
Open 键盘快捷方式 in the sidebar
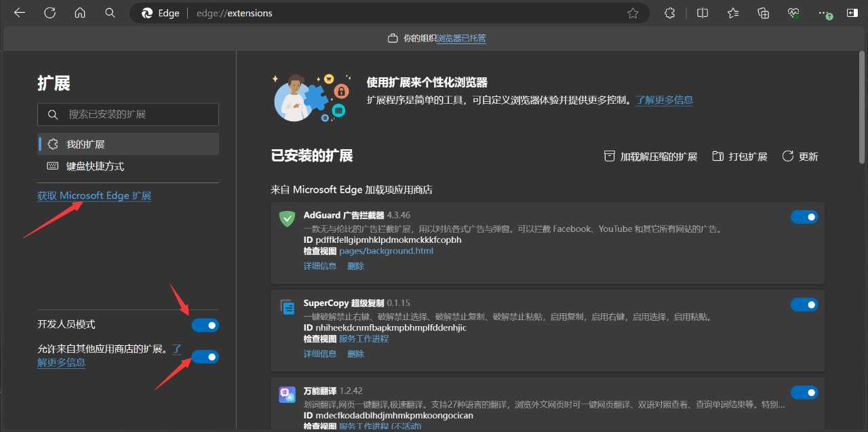128,166
